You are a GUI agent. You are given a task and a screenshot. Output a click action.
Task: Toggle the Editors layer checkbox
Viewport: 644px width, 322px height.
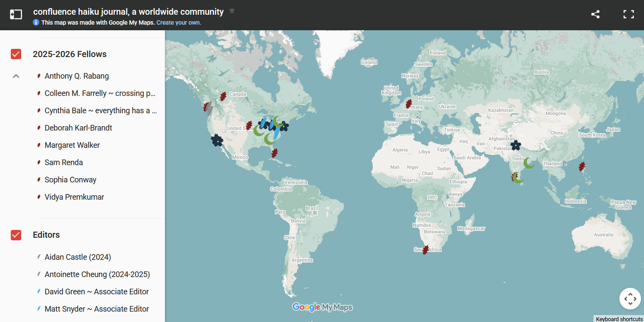[16, 235]
